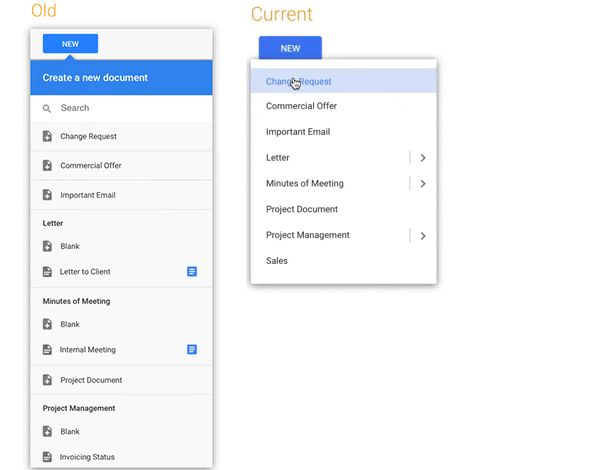
Task: Click the Important Email document icon
Action: pyautogui.click(x=47, y=195)
